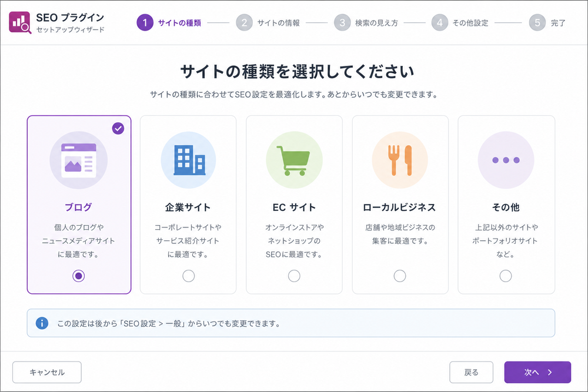Screen dimensions: 588x392
Task: Click the three-dots その他 icon
Action: (x=506, y=160)
